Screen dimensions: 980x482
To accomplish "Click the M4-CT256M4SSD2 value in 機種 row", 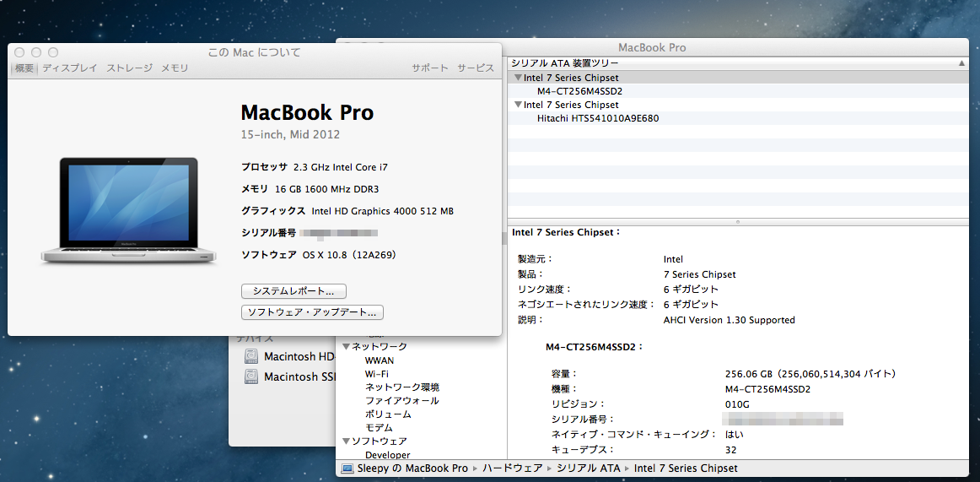I will click(x=767, y=389).
